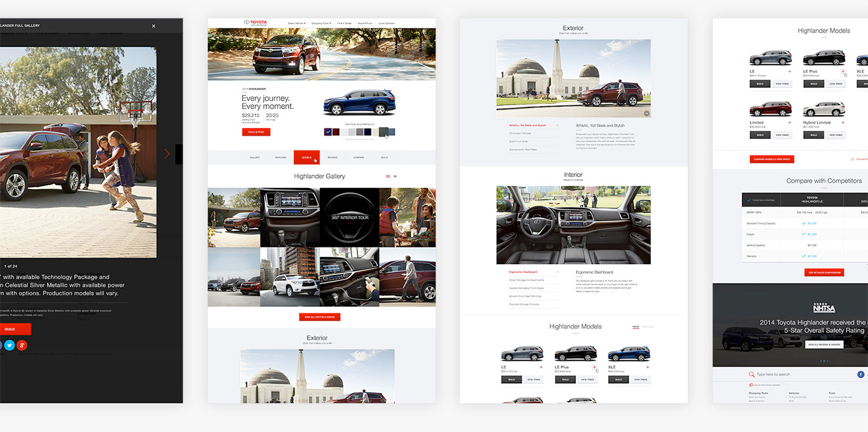Click the Toyota logo in header
The image size is (868, 432).
pyautogui.click(x=255, y=23)
